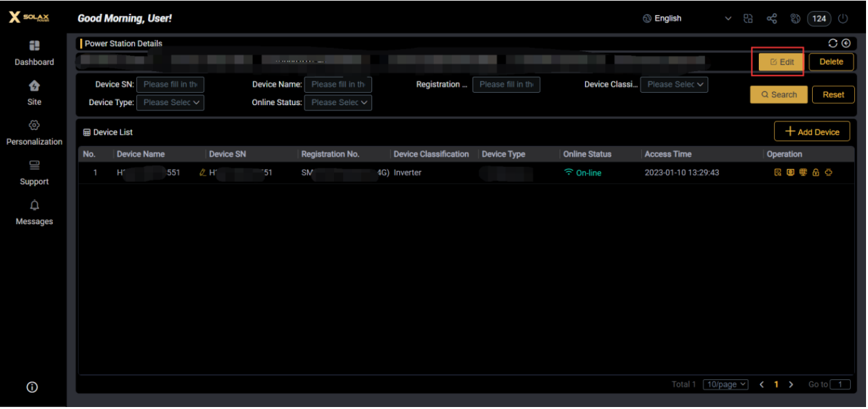This screenshot has width=868, height=409.
Task: Click the share icon in top bar
Action: point(772,19)
